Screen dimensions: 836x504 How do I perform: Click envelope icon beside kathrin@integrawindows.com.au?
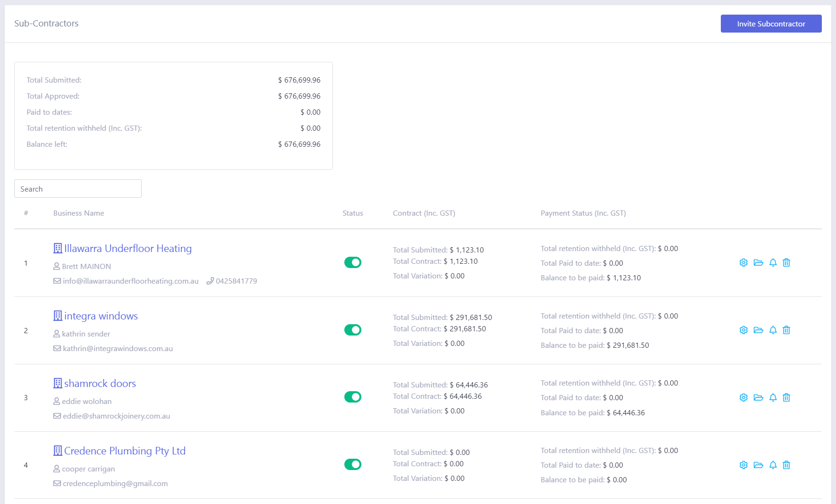coord(57,349)
